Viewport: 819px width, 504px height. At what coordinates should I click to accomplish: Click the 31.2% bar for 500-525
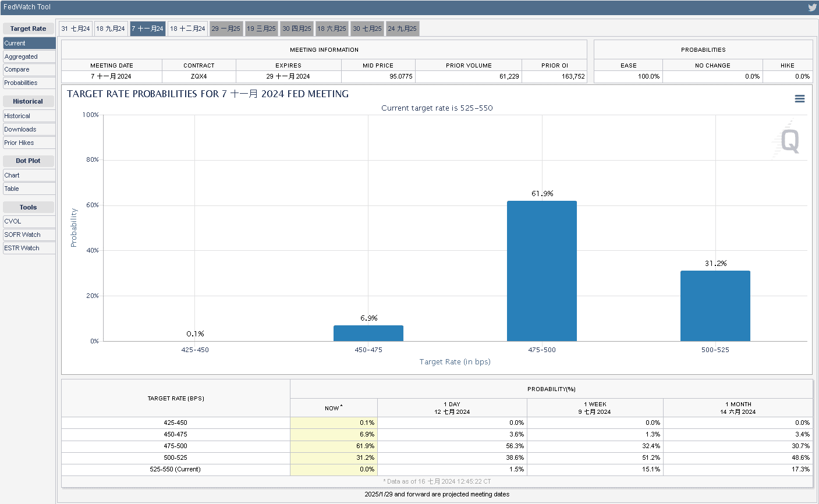pos(715,306)
